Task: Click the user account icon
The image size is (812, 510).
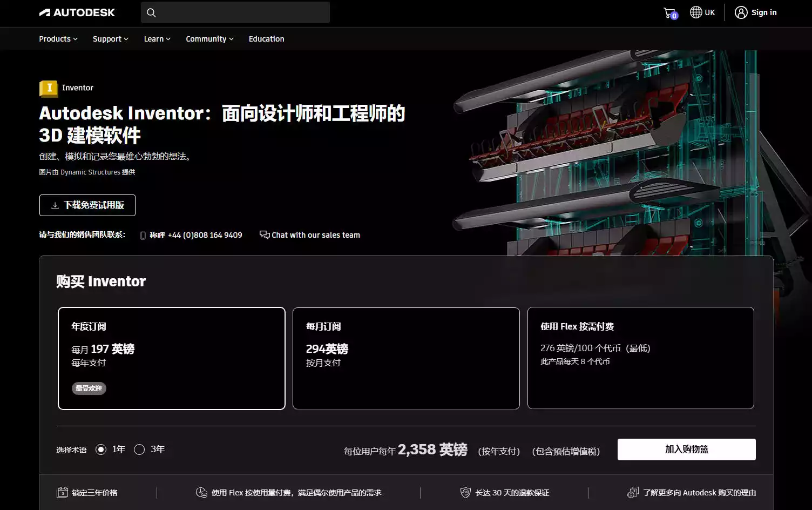Action: [741, 12]
